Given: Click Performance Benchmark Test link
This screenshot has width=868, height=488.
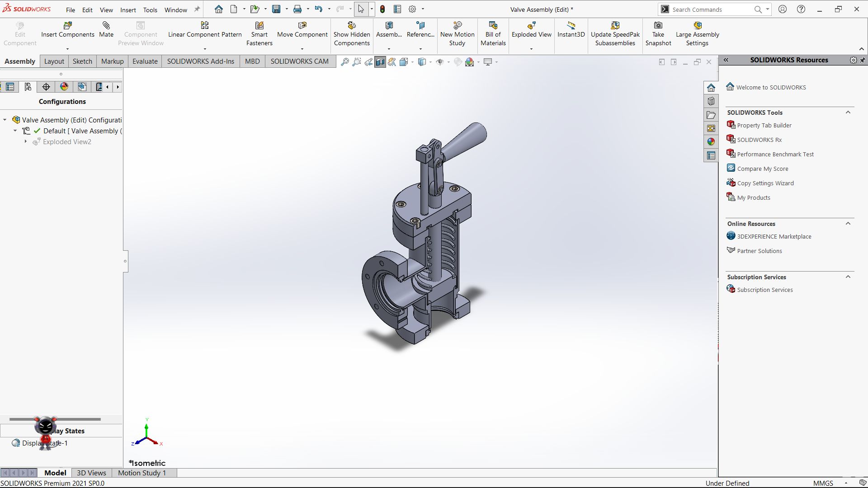Looking at the screenshot, I should (x=775, y=154).
